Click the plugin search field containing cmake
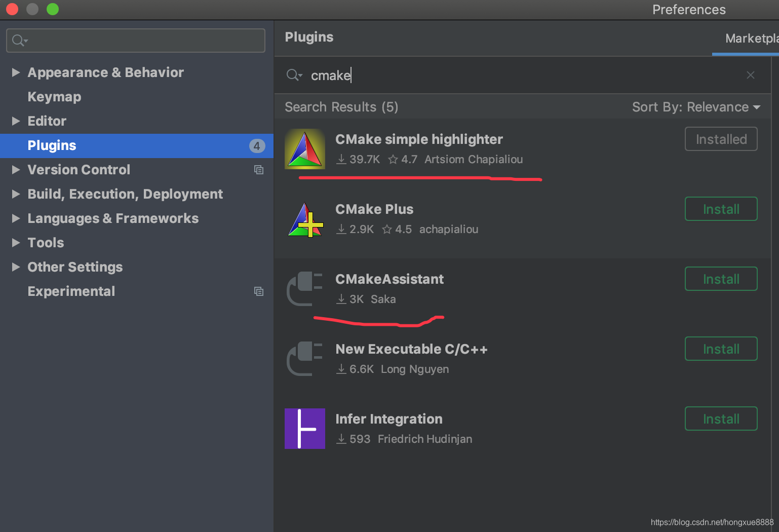 click(x=523, y=75)
